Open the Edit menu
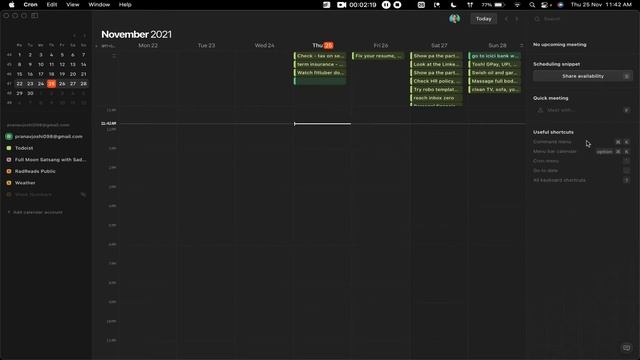 click(x=52, y=4)
